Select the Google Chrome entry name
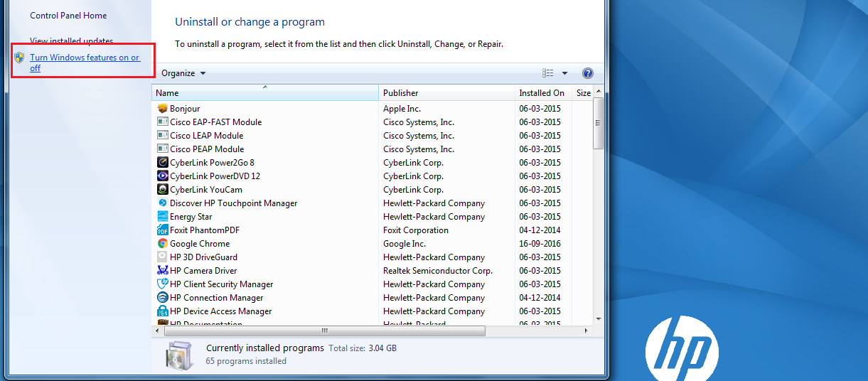This screenshot has height=381, width=868. tap(200, 244)
